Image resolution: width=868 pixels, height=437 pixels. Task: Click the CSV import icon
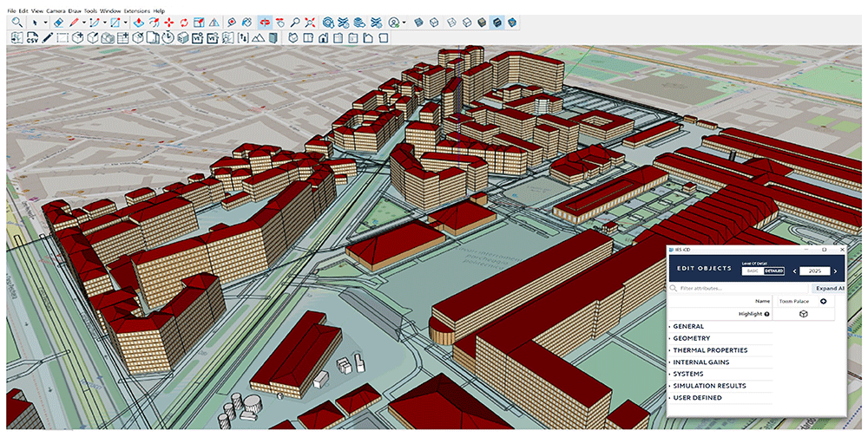[33, 37]
